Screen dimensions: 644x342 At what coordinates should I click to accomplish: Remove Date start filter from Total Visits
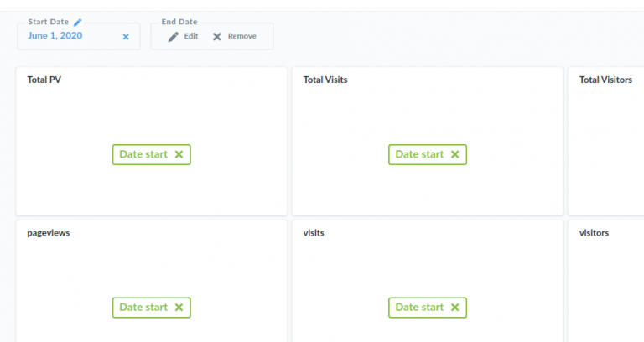click(x=454, y=154)
